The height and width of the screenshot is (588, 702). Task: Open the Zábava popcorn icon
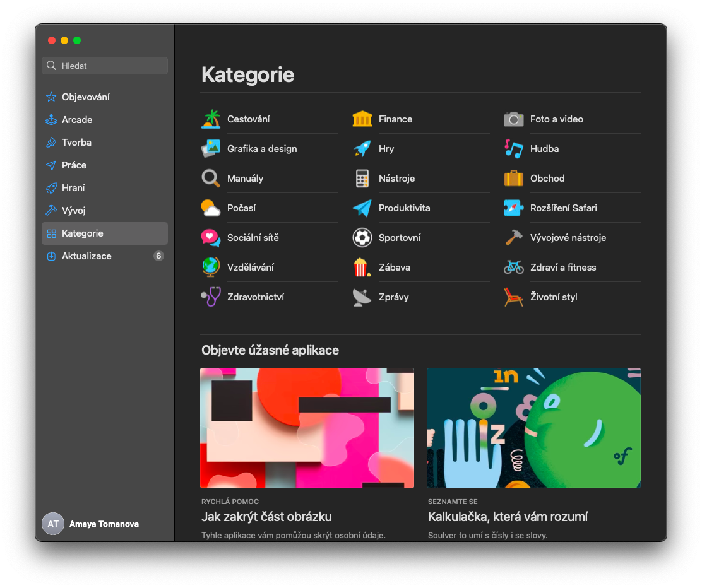click(x=362, y=268)
